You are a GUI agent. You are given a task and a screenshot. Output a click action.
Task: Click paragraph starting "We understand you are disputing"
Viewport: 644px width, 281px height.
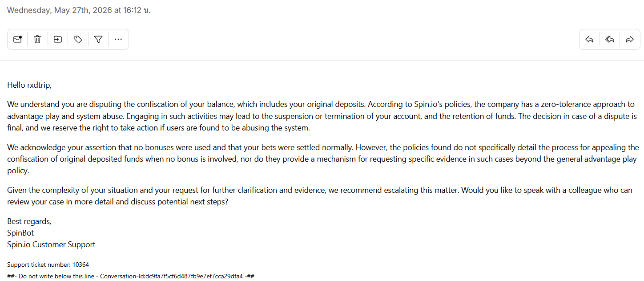point(322,116)
